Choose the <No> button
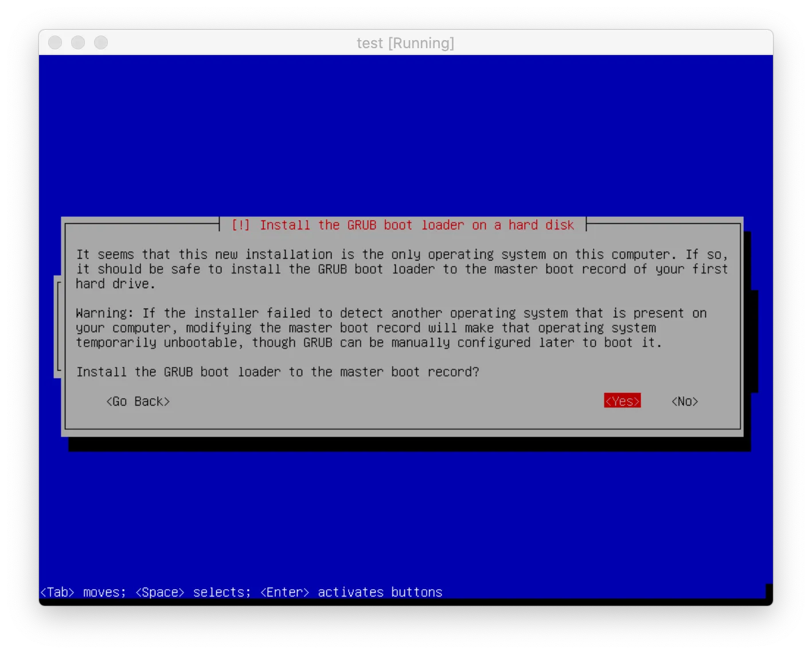812x654 pixels. [685, 402]
